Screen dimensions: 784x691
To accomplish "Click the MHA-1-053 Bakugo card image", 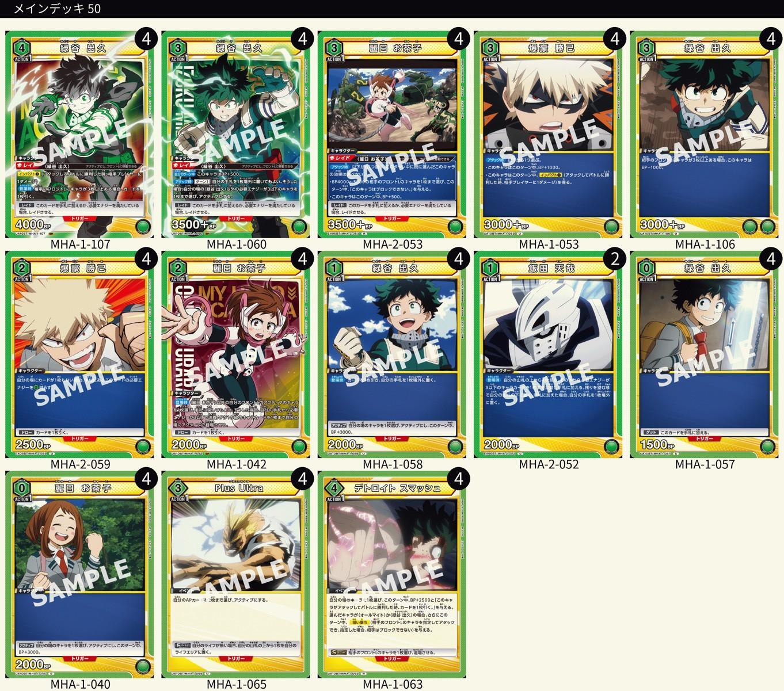I will point(548,134).
